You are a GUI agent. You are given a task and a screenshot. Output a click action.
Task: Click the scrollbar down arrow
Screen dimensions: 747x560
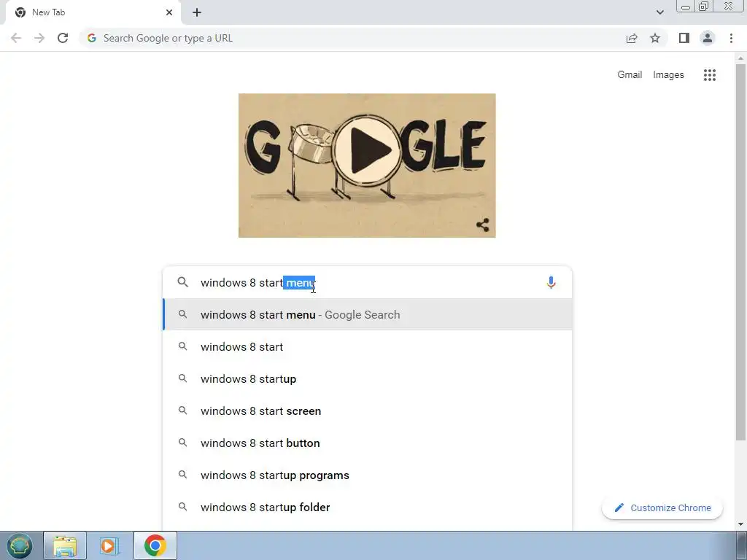pyautogui.click(x=740, y=524)
